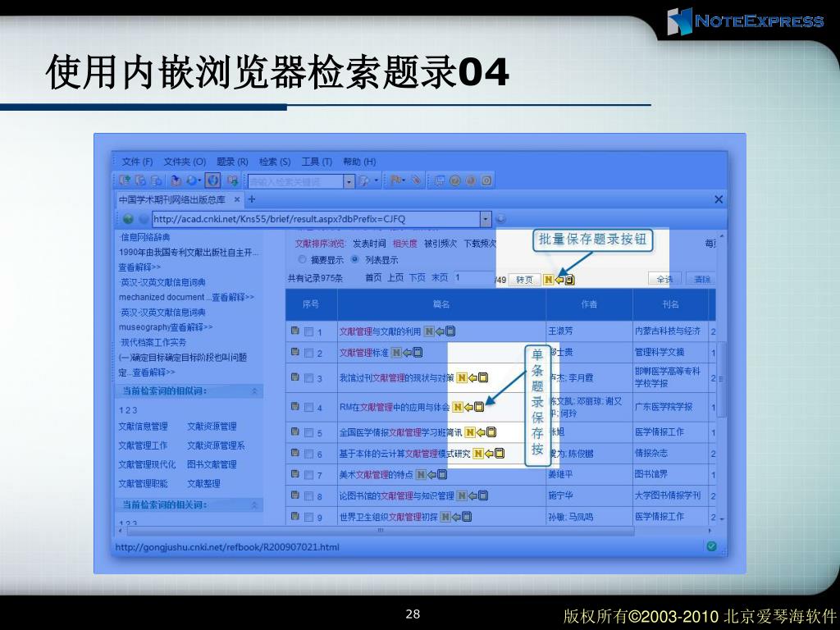Image resolution: width=840 pixels, height=630 pixels.
Task: Sort results by 发表时间
Action: tap(369, 243)
